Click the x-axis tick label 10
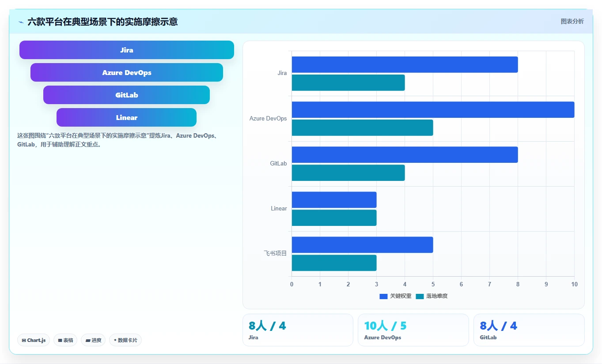Viewport: 602px width, 364px height. point(574,284)
